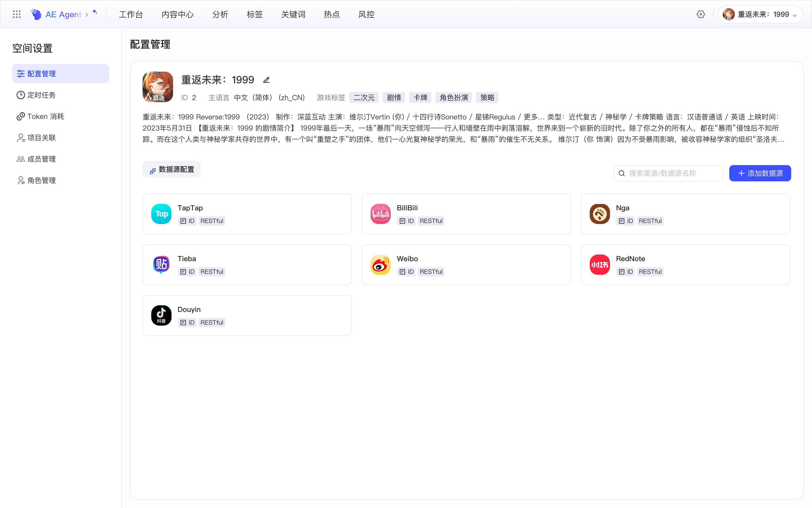Open the 内容中心 menu
This screenshot has width=812, height=508.
178,14
